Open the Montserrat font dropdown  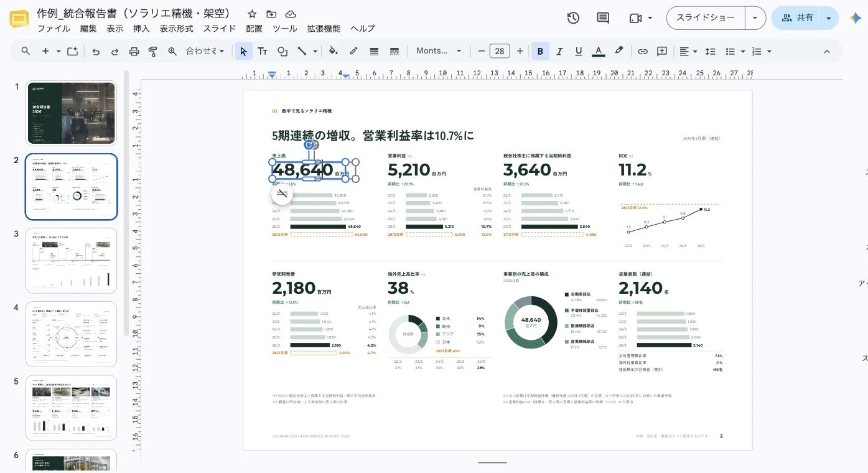(439, 51)
